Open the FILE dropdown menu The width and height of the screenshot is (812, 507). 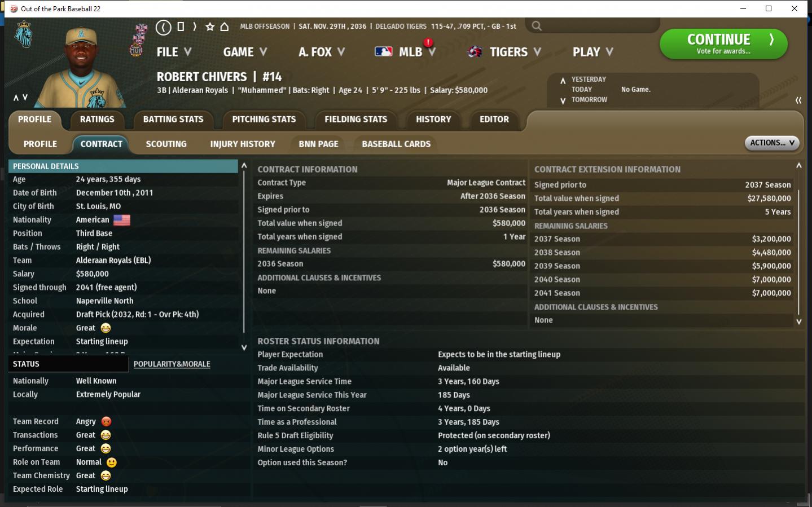174,52
